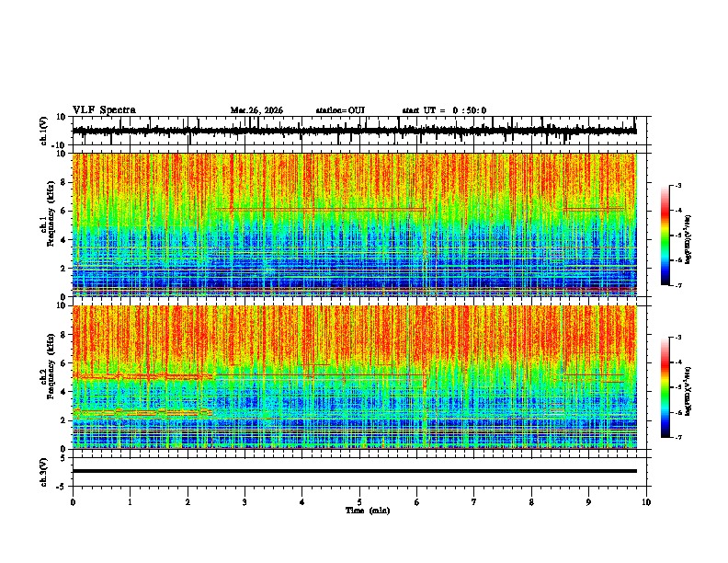
Task: Click the "-3" label on ch.1 color bar
Action: click(x=678, y=185)
